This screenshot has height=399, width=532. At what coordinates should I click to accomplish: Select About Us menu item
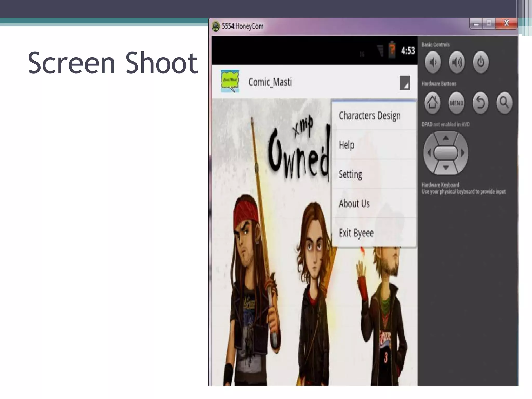click(374, 203)
